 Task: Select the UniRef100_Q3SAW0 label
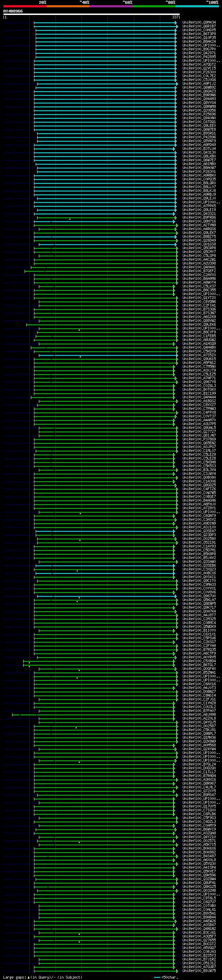pos(199,561)
